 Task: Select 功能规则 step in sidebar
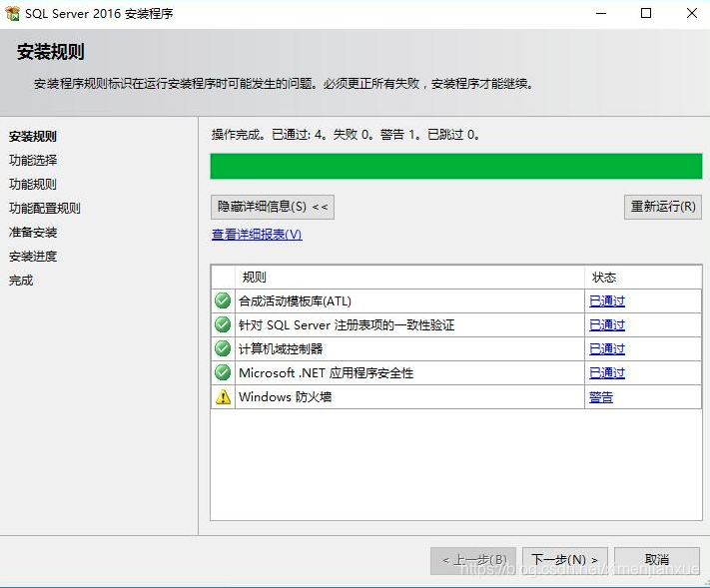33,185
